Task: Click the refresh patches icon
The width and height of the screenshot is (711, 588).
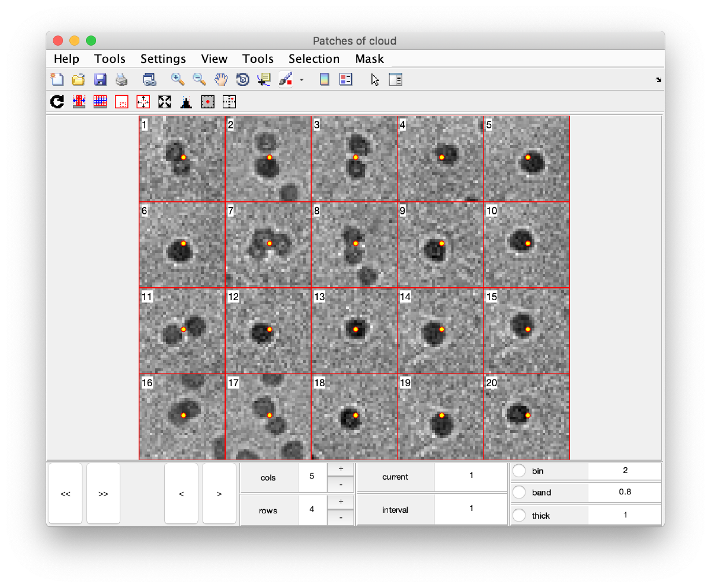Action: coord(57,101)
